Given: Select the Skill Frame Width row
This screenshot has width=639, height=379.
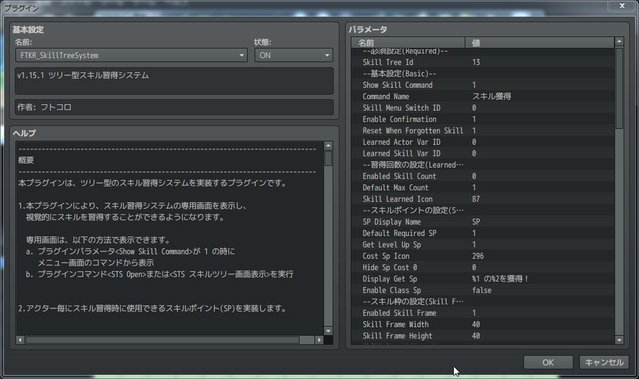Looking at the screenshot, I should 483,325.
